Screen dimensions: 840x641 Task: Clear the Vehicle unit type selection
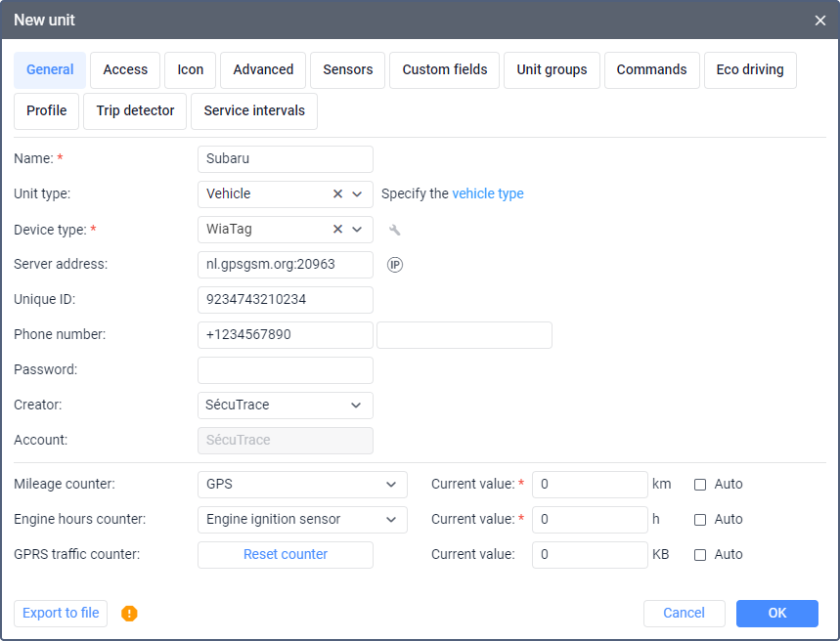(338, 194)
